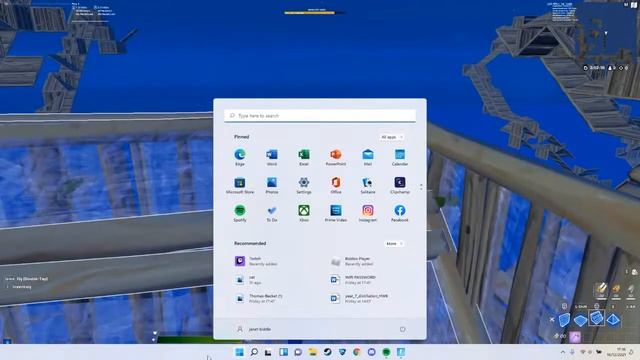
Task: Open Settings gear in pinned apps
Action: coord(304,185)
